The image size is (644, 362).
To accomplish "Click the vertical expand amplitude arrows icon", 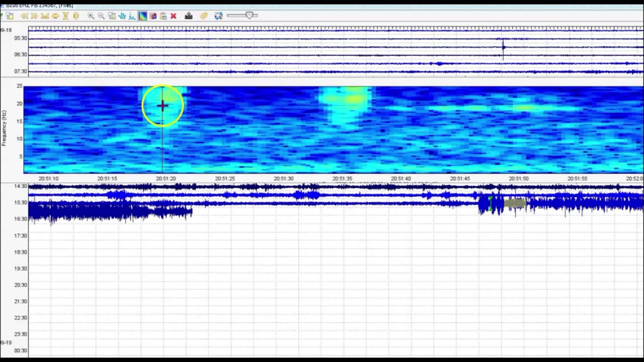I will tap(76, 16).
